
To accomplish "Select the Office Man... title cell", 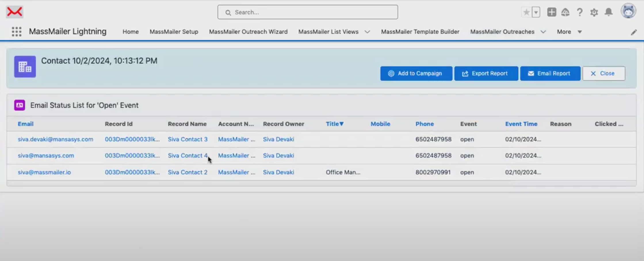I will pyautogui.click(x=343, y=172).
